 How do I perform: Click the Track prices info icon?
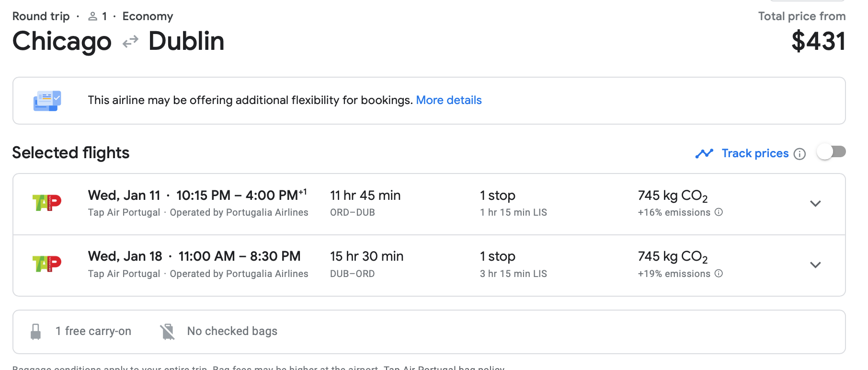(x=799, y=154)
